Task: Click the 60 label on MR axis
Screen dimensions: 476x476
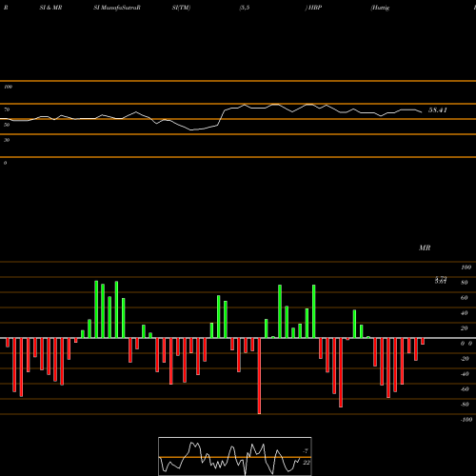Action: click(x=465, y=298)
